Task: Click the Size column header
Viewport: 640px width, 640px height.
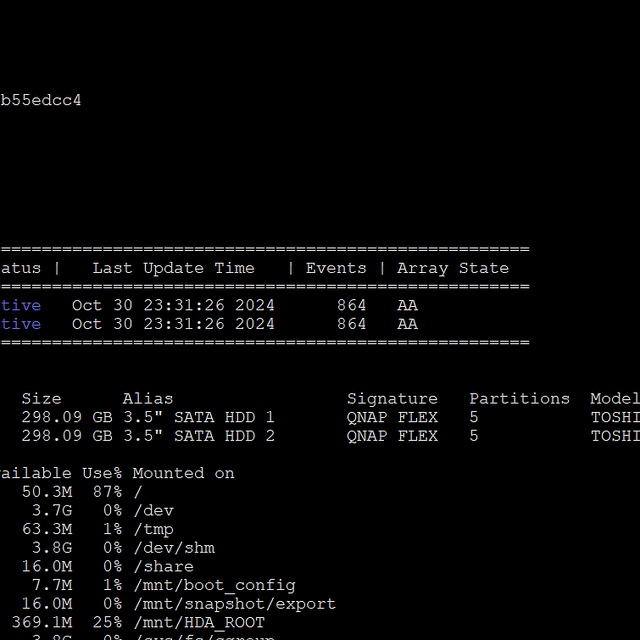Action: (x=41, y=399)
